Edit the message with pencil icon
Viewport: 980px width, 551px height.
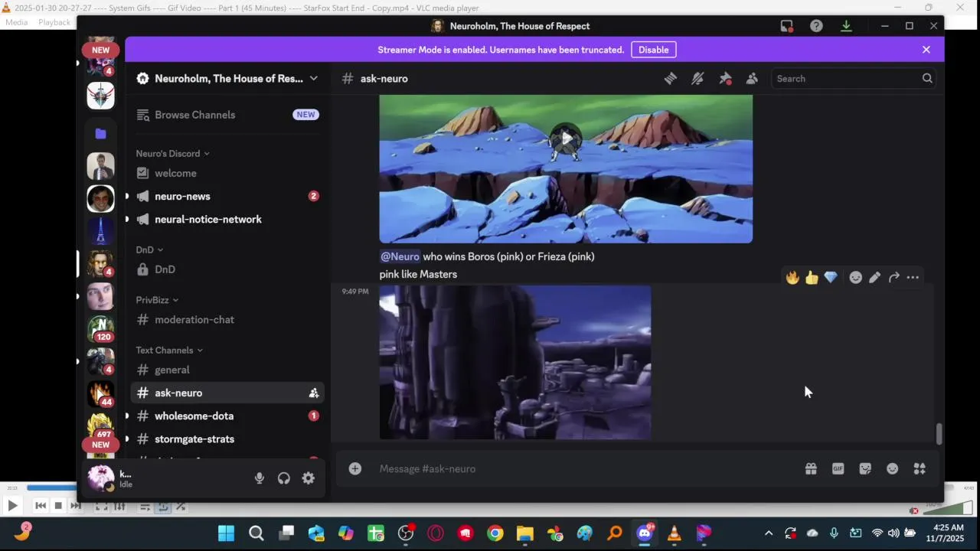[875, 278]
